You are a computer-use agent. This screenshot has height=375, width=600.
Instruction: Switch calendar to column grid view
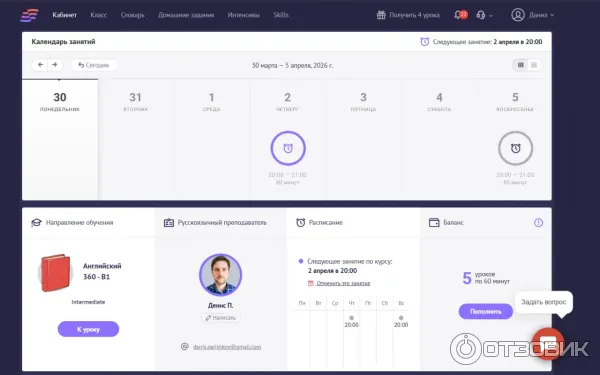click(520, 65)
